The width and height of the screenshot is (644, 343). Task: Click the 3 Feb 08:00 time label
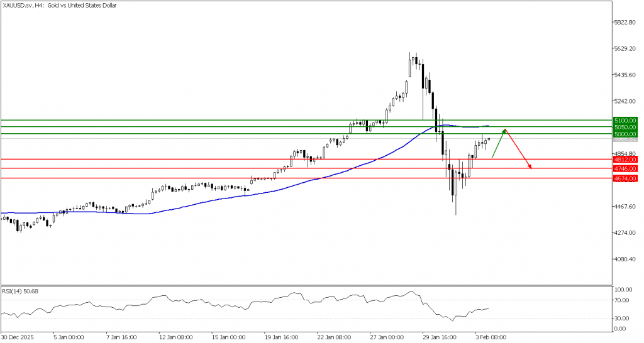pyautogui.click(x=491, y=336)
